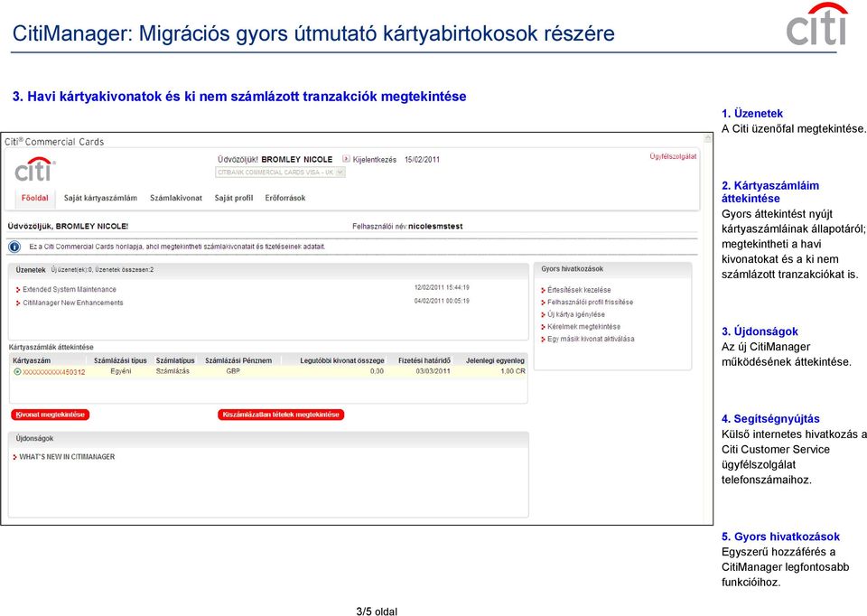This screenshot has height=616, width=867.
Task: Open the Ügyfélszolgálat link
Action: (673, 157)
